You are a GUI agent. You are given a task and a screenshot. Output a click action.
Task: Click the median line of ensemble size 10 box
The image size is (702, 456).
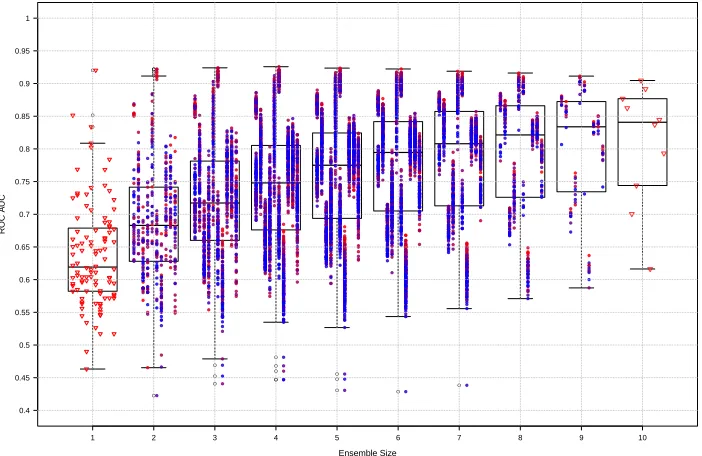point(642,122)
